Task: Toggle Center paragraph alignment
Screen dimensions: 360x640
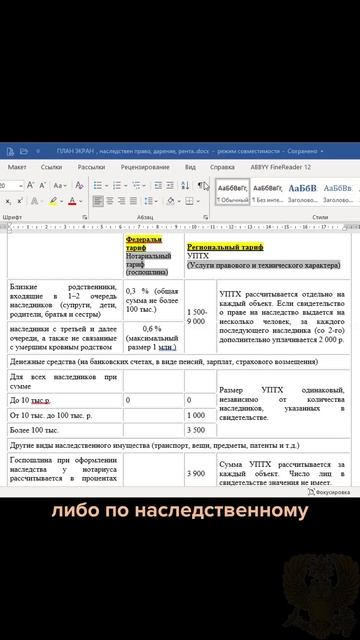Action: click(x=110, y=201)
